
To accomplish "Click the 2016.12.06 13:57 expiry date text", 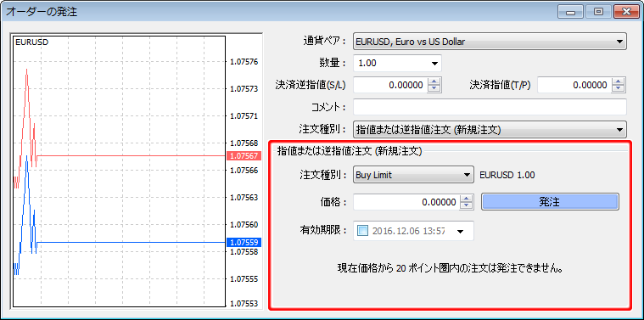I will 409,231.
